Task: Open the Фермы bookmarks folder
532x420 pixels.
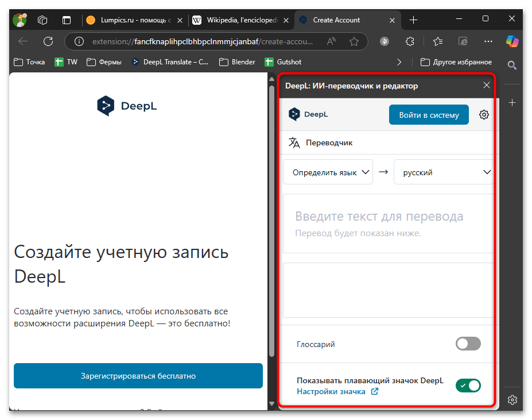Action: (104, 62)
